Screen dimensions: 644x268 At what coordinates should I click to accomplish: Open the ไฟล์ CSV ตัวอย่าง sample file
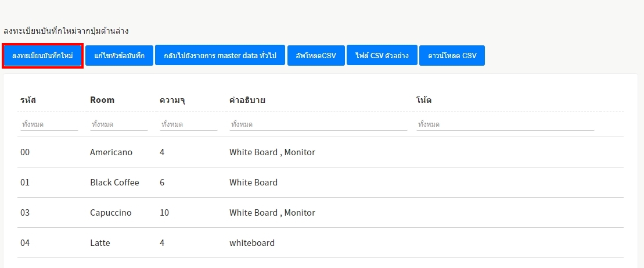[x=382, y=56]
